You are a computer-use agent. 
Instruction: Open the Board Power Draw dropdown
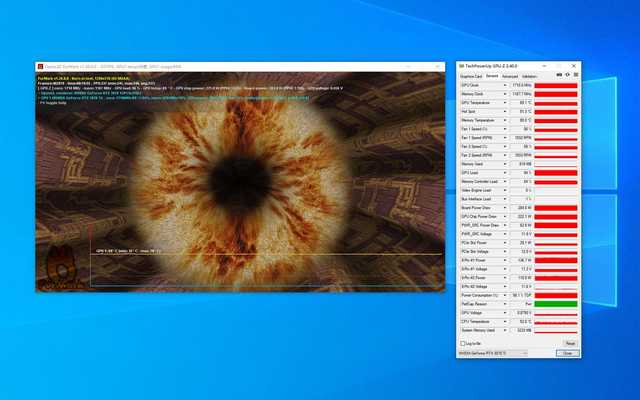[505, 208]
